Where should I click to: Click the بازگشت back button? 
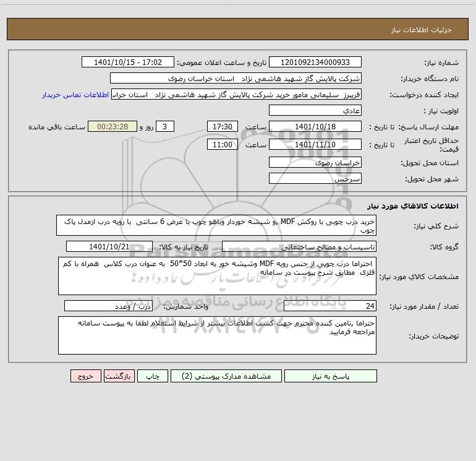(119, 376)
